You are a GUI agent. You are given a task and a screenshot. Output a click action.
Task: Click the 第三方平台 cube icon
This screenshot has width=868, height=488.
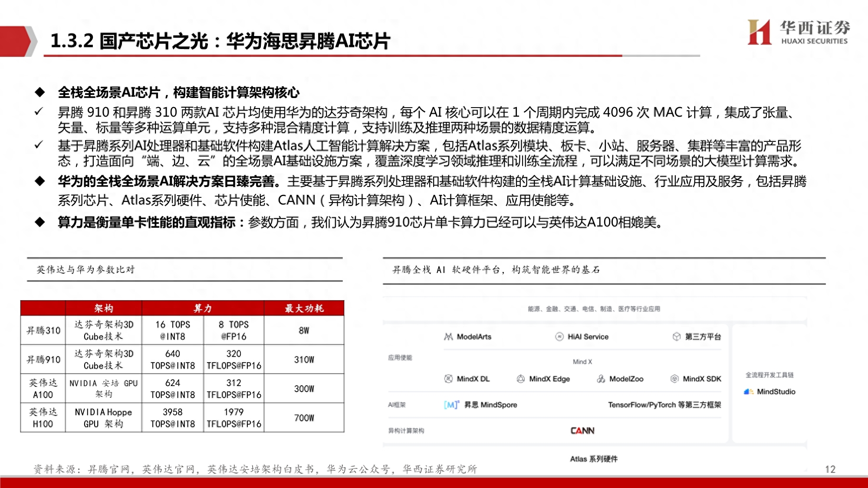677,337
